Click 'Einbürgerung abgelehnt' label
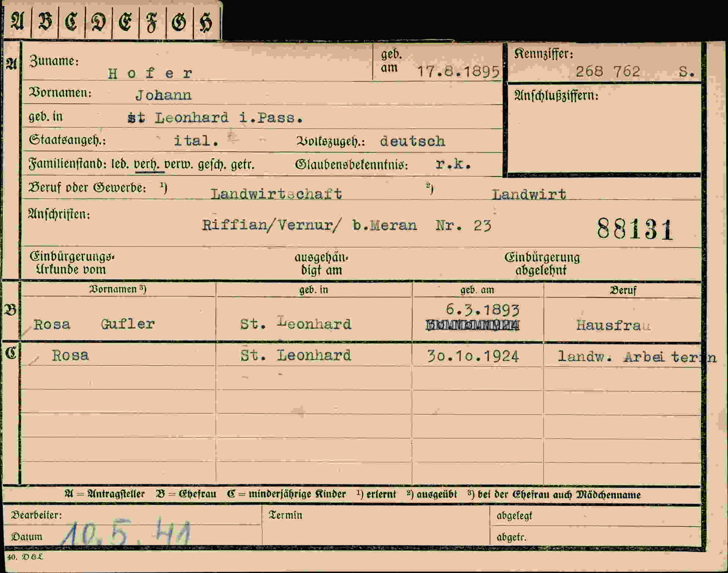Screen dimensions: 728x573 pos(542,264)
